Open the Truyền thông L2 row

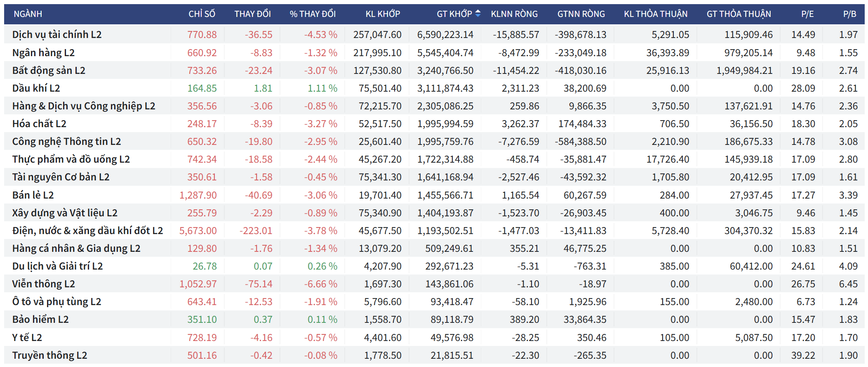[x=49, y=355]
